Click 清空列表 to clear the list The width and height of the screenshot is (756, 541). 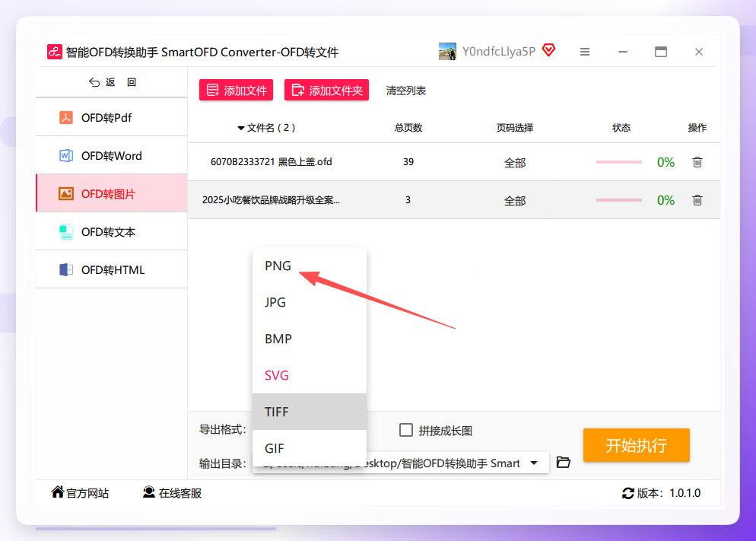coord(406,91)
